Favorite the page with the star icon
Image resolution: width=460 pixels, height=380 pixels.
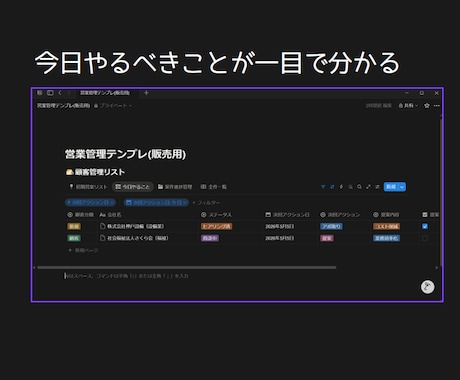click(427, 106)
